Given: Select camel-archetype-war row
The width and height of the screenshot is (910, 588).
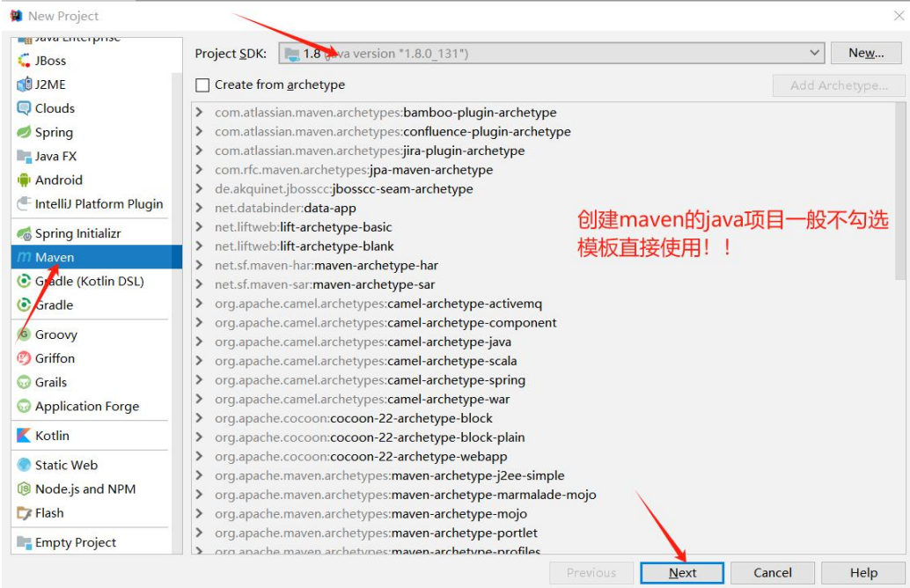Looking at the screenshot, I should [544, 399].
